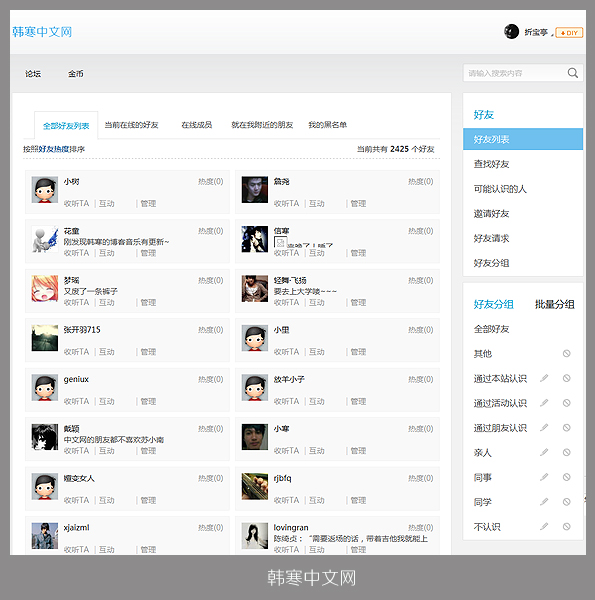
Task: Click the 好友热度 sort link
Action: click(54, 149)
